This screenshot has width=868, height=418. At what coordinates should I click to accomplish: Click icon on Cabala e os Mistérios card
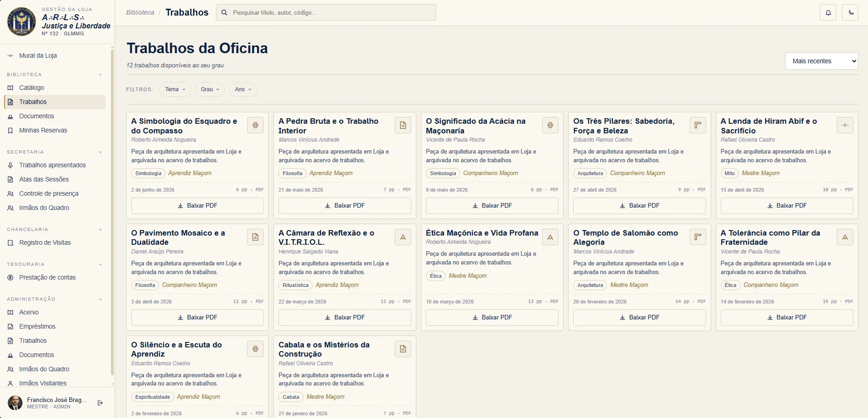(403, 349)
